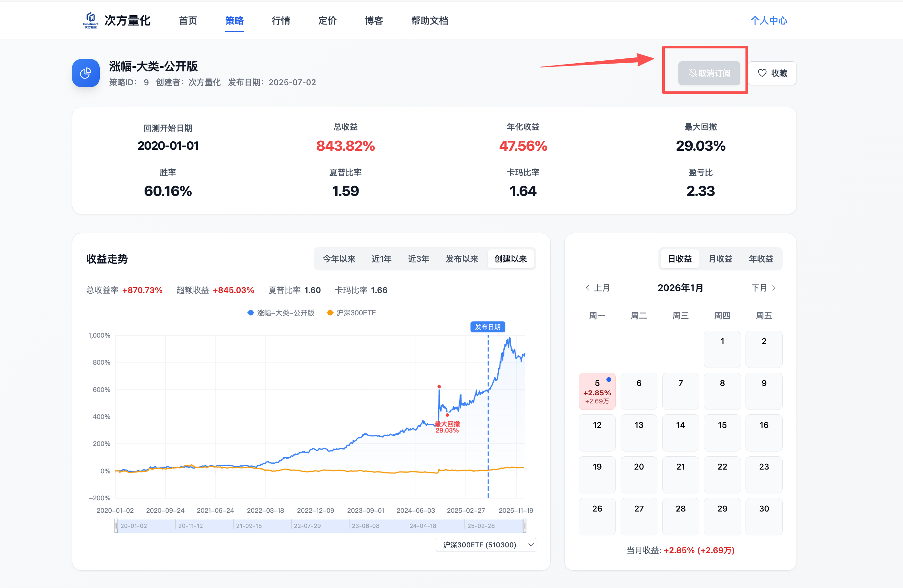Click the 发布日期 chart marker label
The height and width of the screenshot is (588, 903).
(488, 327)
